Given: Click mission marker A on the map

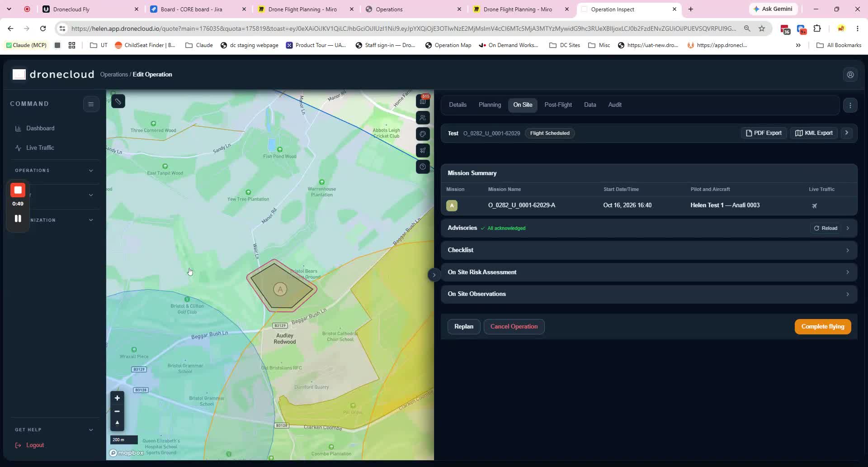Looking at the screenshot, I should (x=280, y=289).
